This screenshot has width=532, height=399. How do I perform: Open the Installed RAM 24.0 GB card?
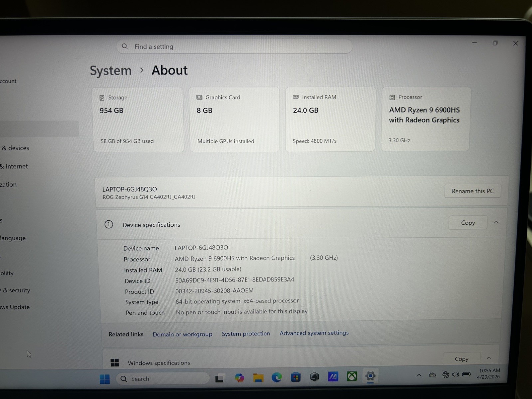[330, 119]
